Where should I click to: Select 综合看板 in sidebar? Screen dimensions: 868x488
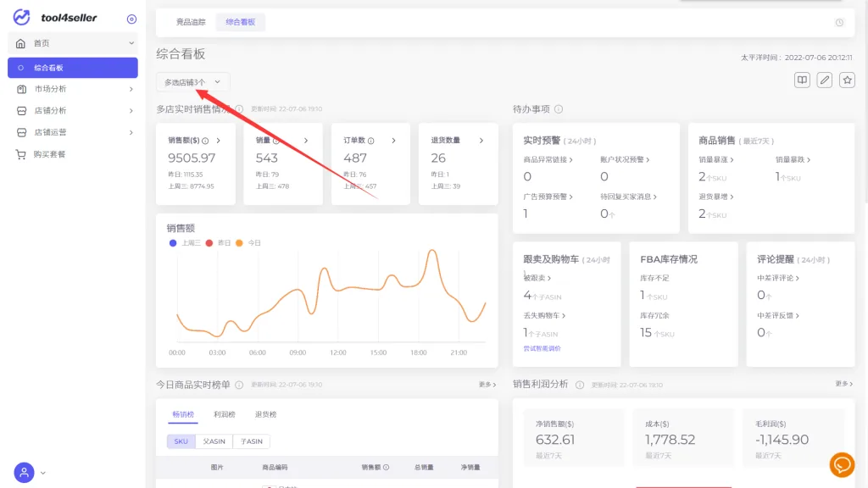coord(73,68)
